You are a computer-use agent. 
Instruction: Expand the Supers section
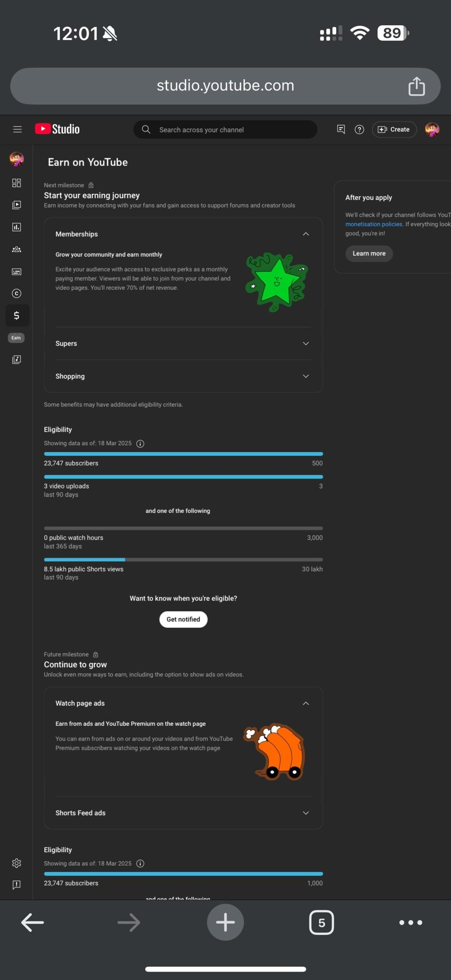[x=306, y=343]
